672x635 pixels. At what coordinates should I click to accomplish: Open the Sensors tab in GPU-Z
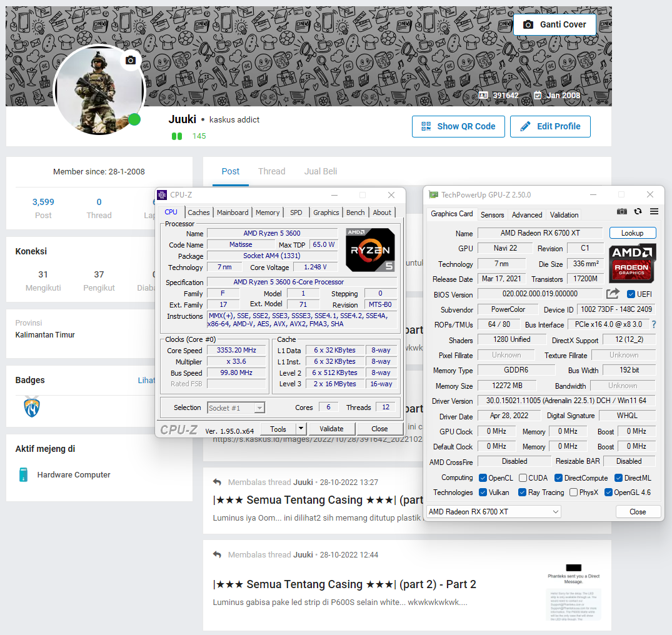(x=492, y=214)
